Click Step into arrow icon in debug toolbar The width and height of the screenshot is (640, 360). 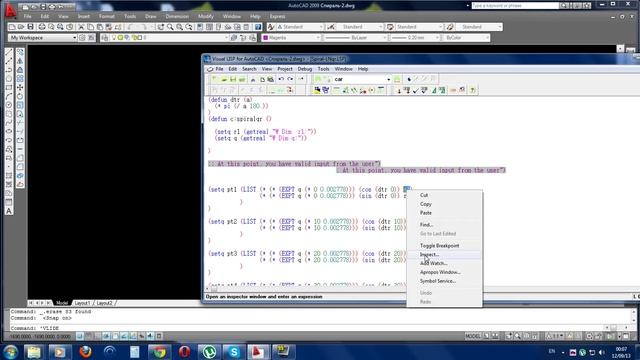pyautogui.click(x=215, y=90)
